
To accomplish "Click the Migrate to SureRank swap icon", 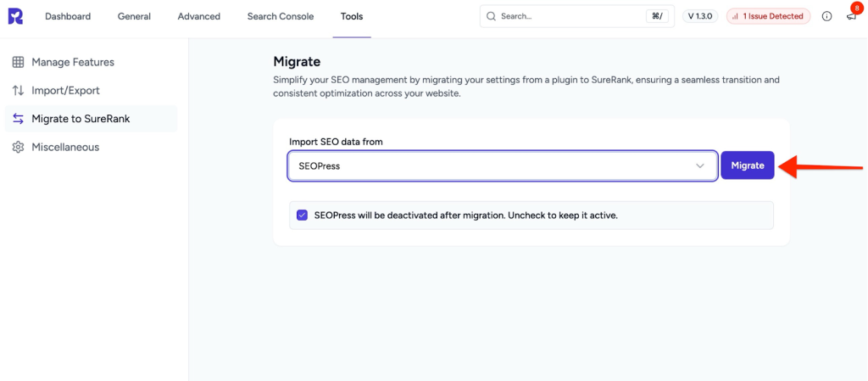I will tap(19, 119).
